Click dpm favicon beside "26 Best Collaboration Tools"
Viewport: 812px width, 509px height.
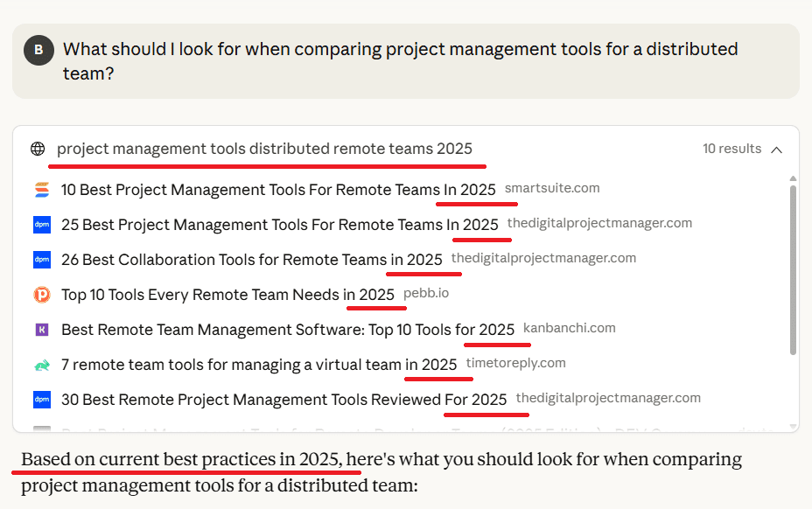click(x=41, y=260)
